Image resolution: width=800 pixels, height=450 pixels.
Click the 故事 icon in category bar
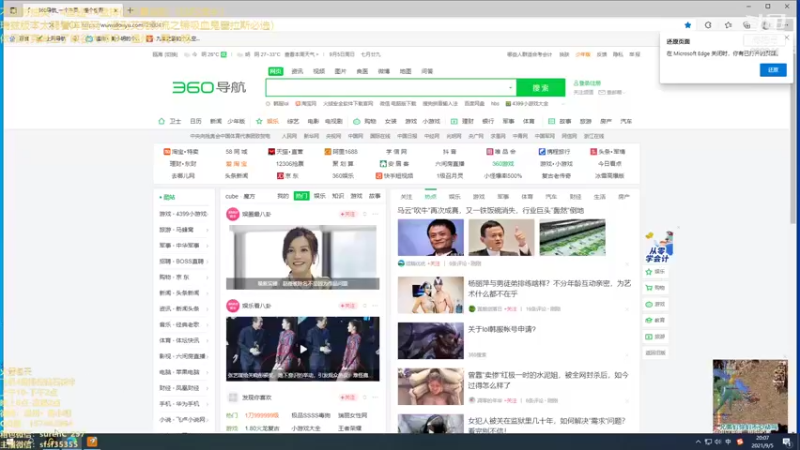point(552,121)
